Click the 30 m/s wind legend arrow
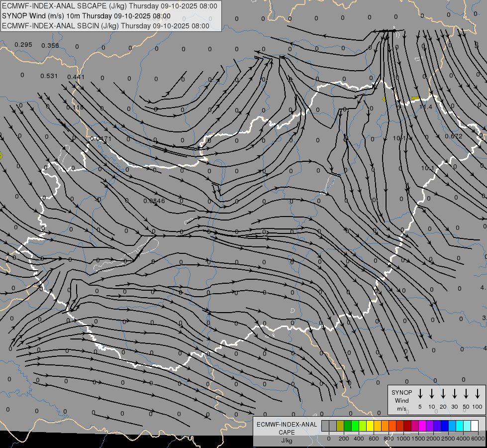487x448 pixels. (x=454, y=393)
